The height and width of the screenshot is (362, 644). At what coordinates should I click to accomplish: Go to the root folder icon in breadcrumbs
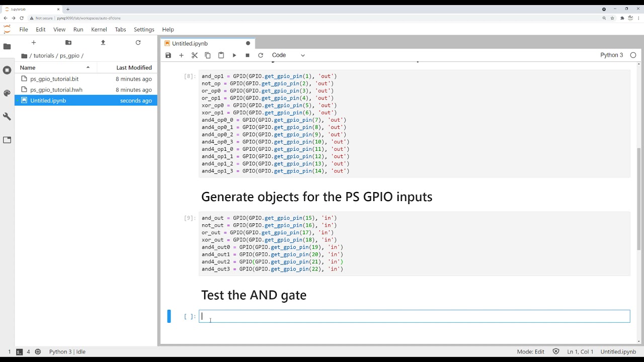click(24, 56)
